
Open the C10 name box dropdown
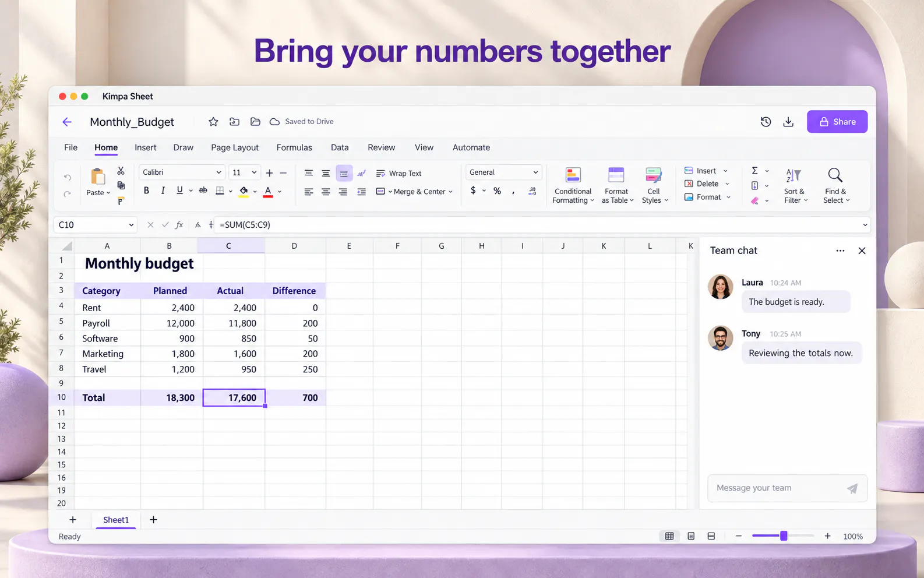click(131, 225)
